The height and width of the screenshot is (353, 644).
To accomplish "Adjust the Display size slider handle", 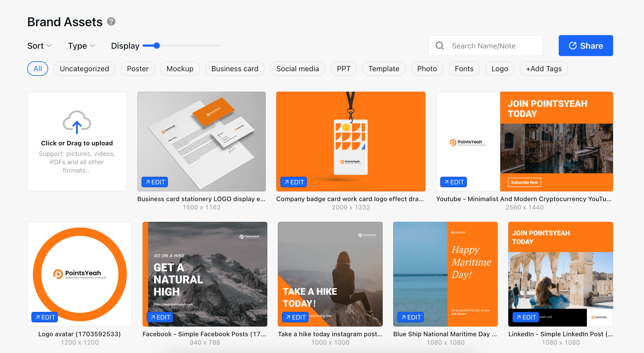I will click(x=157, y=46).
